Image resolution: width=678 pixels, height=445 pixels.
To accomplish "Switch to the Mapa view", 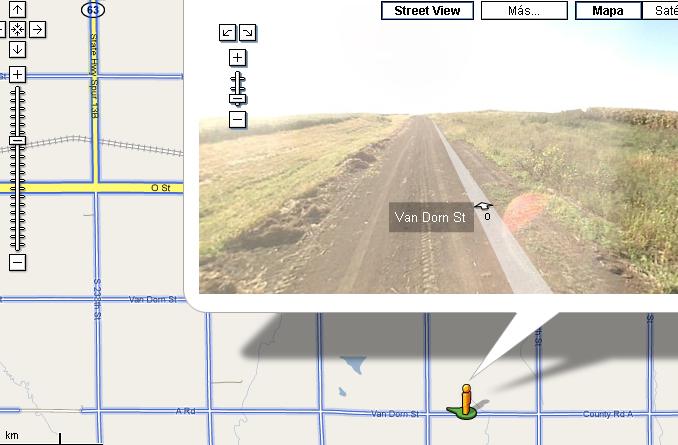I will tap(608, 10).
